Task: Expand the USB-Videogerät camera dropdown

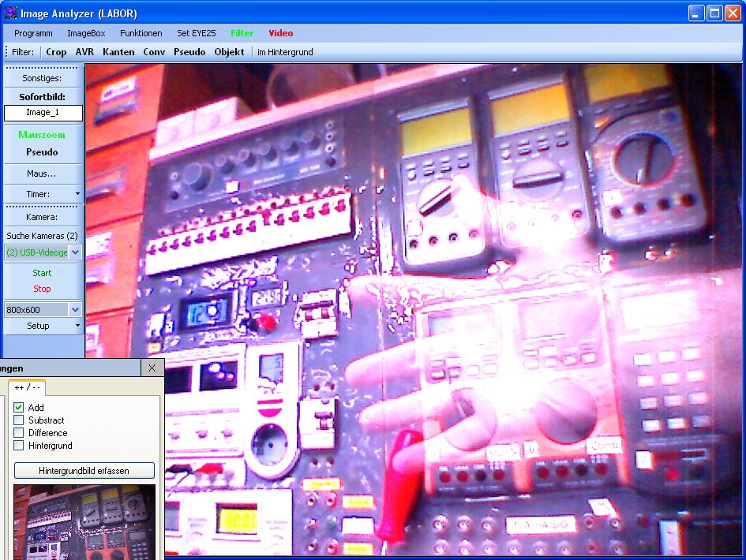Action: click(75, 252)
